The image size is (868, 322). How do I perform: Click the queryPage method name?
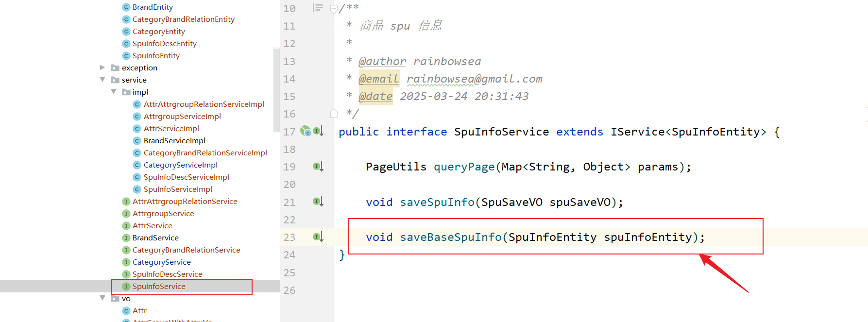pos(464,167)
